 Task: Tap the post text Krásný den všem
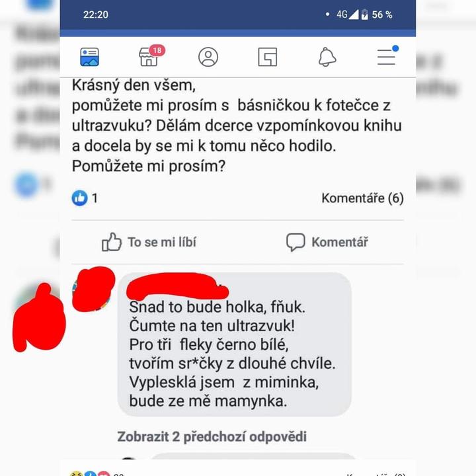tap(134, 85)
